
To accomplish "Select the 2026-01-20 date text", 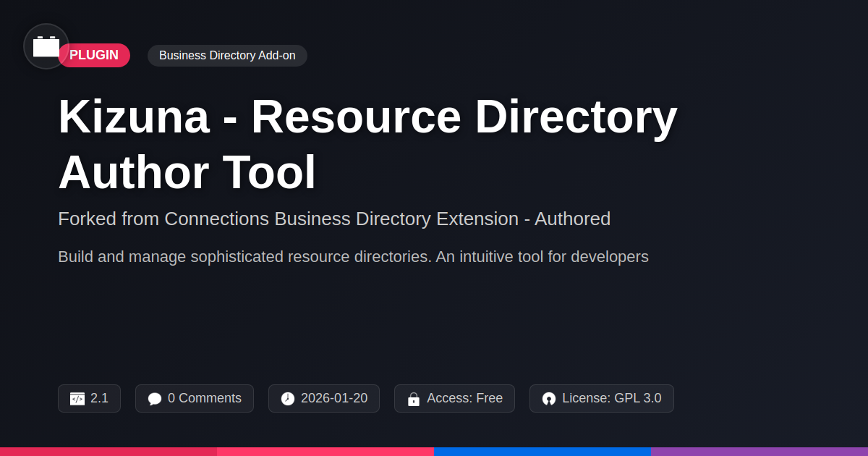I will coord(334,398).
